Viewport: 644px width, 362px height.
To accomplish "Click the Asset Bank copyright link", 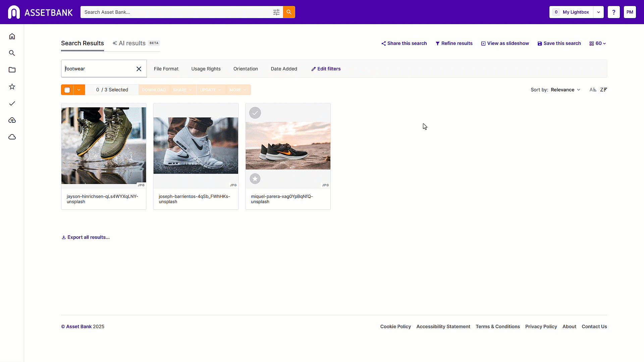I will tap(76, 326).
